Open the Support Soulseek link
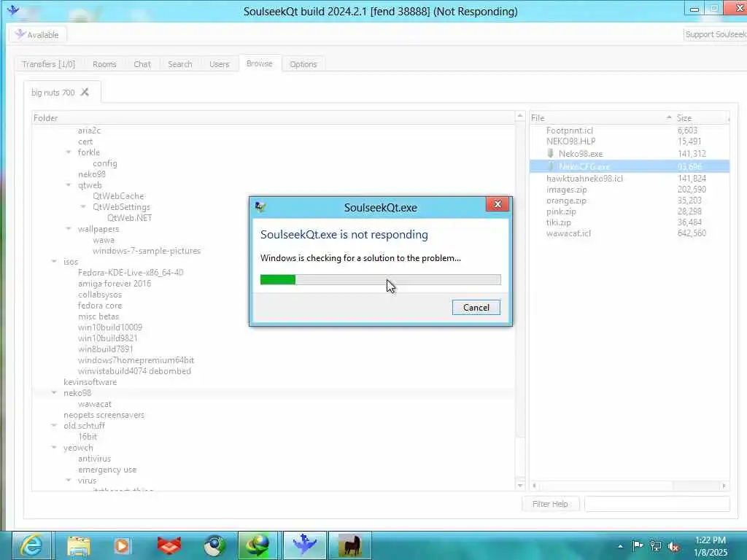Viewport: 747px width, 560px height. (715, 34)
